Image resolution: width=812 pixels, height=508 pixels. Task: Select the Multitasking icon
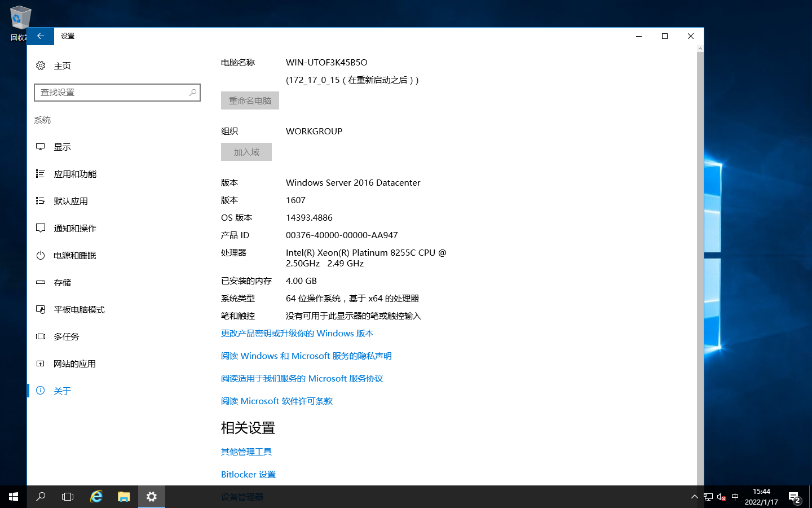point(41,336)
